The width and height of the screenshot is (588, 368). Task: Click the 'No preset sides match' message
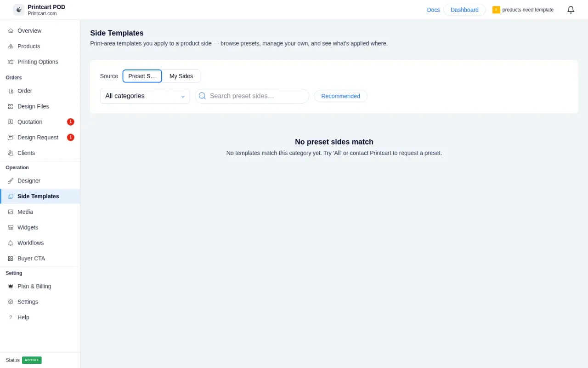(334, 142)
